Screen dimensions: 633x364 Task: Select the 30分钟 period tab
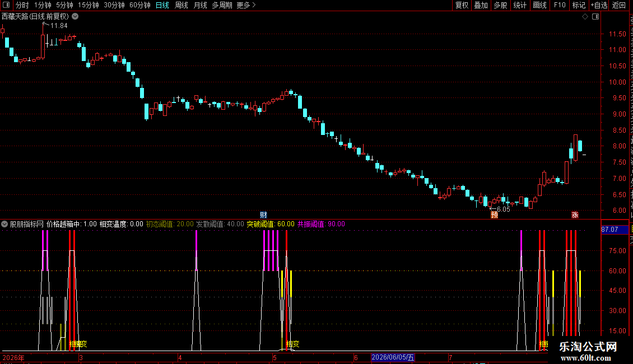tap(114, 5)
